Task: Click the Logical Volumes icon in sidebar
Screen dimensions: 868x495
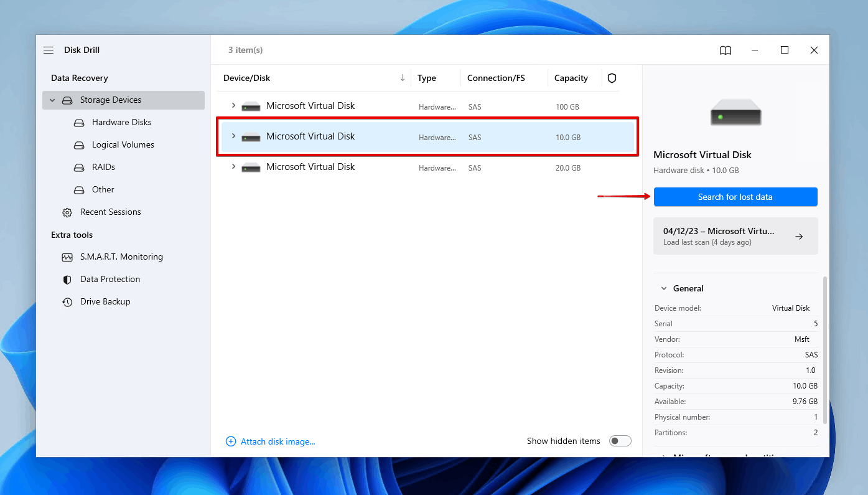Action: coord(79,145)
